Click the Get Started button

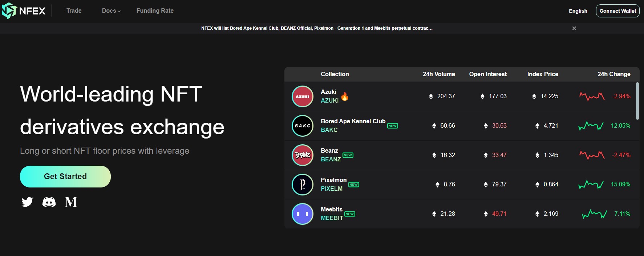pyautogui.click(x=65, y=177)
